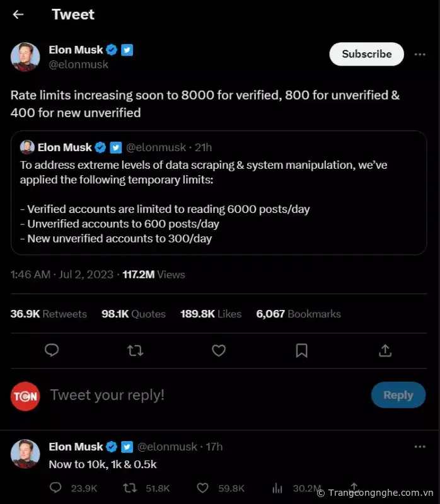Open the 189.8K Likes list
Image resolution: width=440 pixels, height=504 pixels.
(211, 314)
